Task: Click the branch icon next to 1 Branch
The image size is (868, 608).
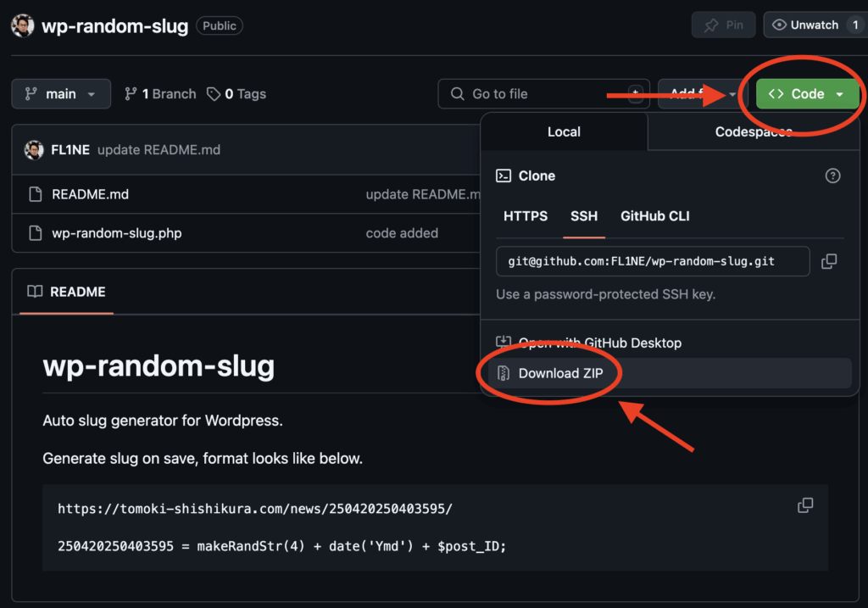Action: point(131,94)
